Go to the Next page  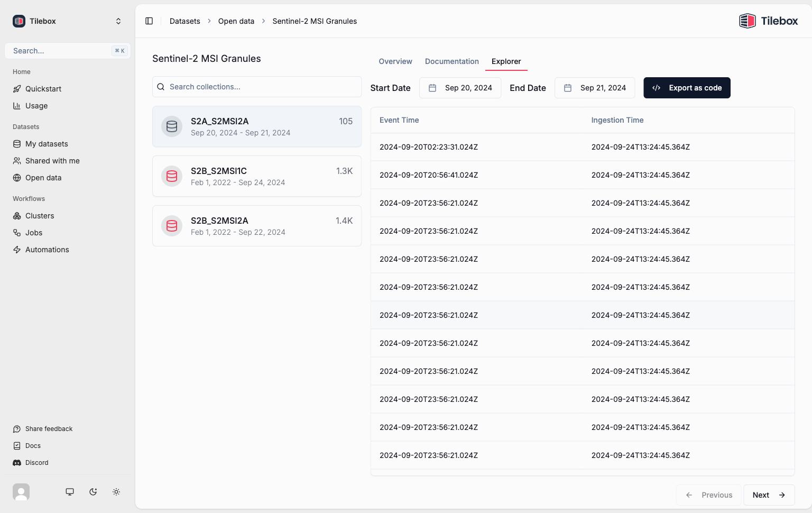coord(769,495)
